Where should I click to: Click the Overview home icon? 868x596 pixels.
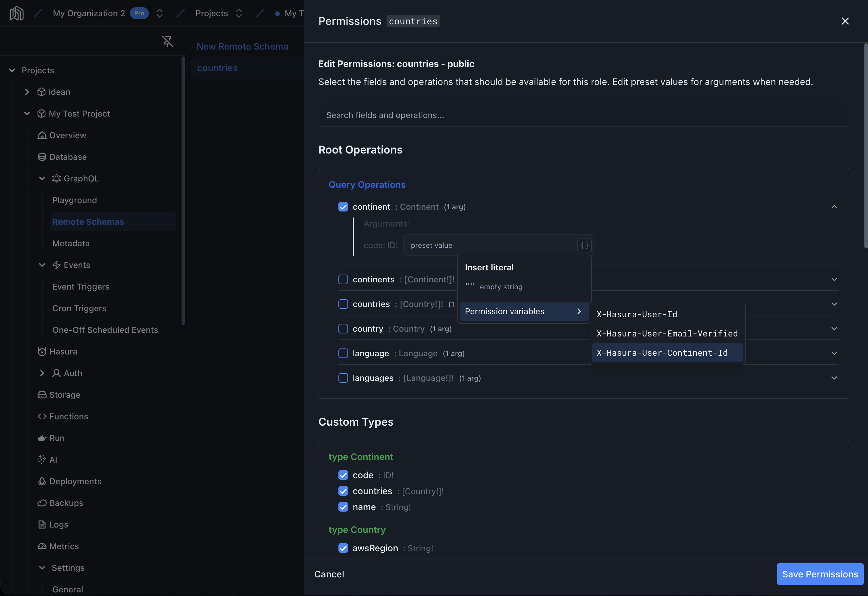[x=42, y=135]
